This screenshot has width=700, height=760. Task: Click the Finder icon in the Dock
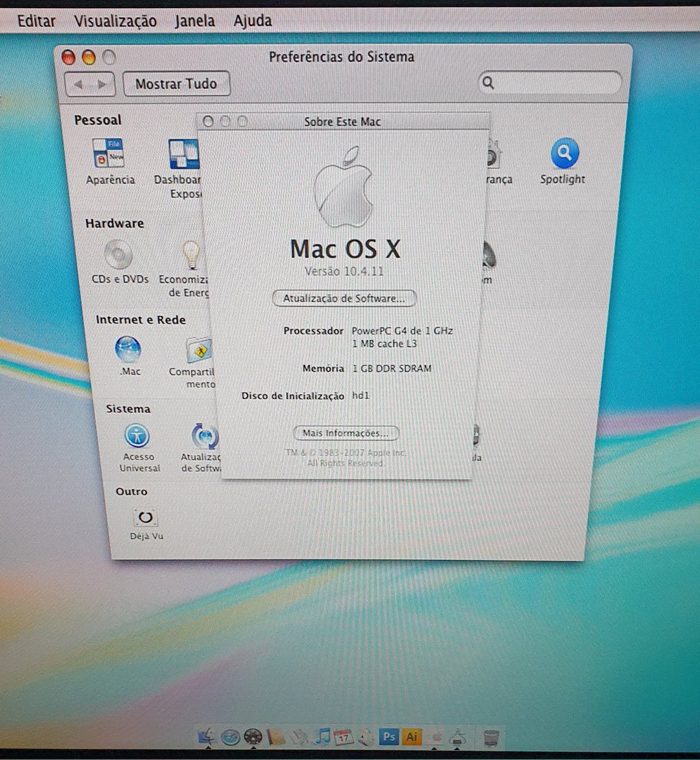coord(207,737)
